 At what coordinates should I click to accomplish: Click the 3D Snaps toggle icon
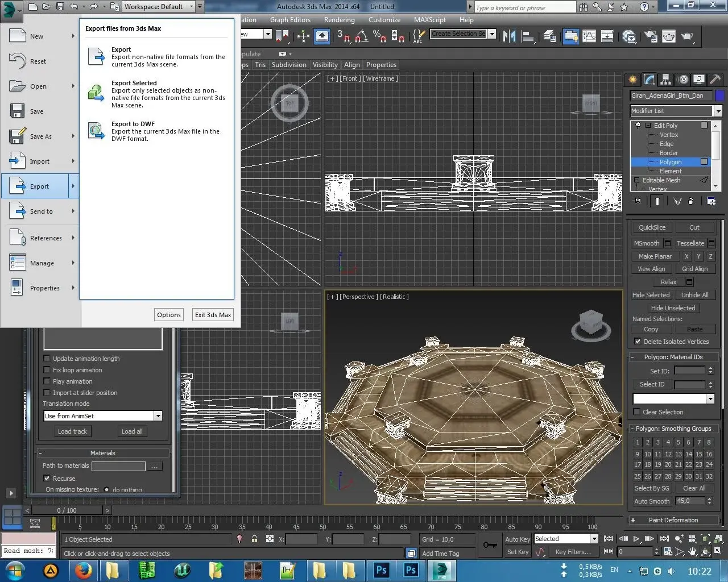(x=343, y=36)
